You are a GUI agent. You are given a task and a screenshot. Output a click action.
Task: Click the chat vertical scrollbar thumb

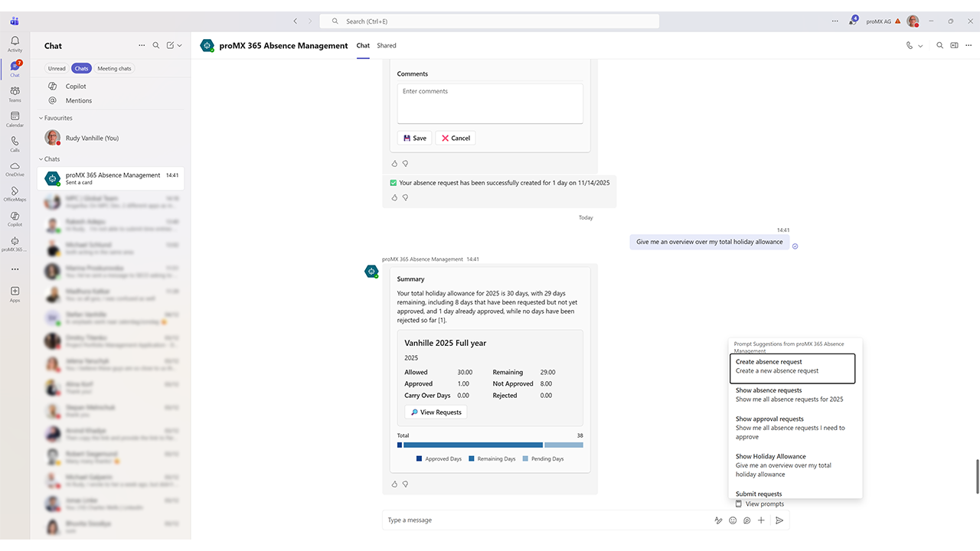(976, 476)
